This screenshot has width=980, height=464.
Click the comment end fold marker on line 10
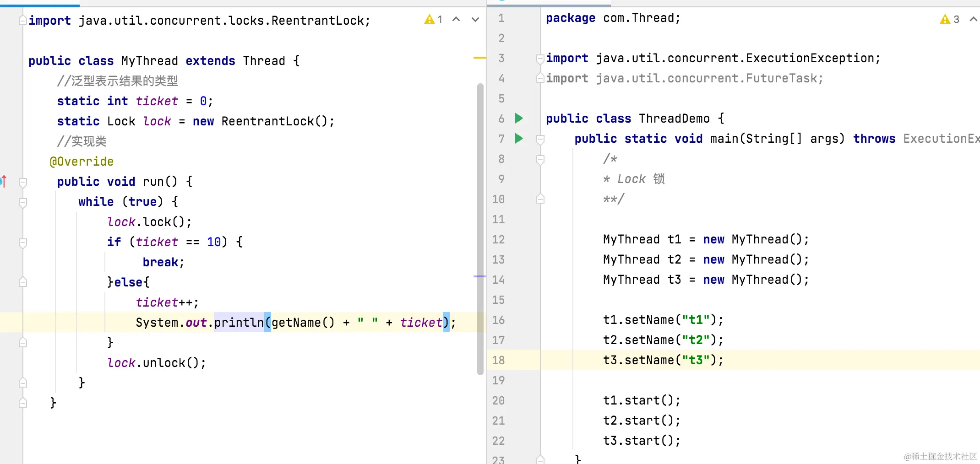click(x=540, y=199)
